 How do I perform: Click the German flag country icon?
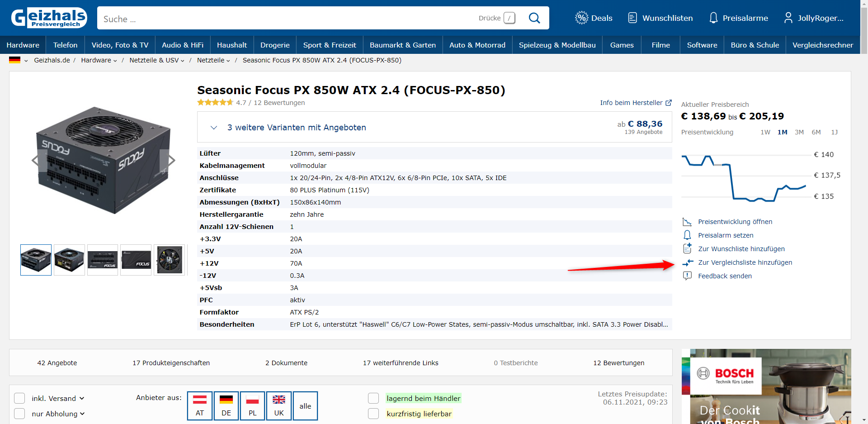click(x=14, y=60)
